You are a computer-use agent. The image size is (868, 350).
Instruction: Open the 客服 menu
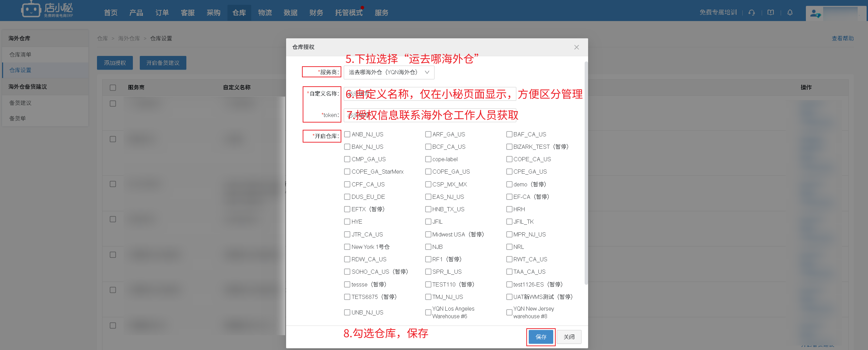point(188,13)
